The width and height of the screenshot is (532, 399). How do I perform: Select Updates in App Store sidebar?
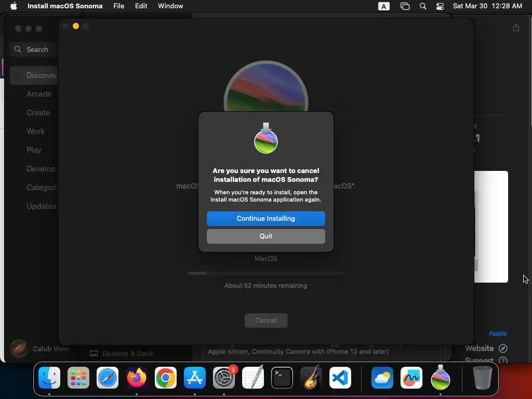(42, 206)
